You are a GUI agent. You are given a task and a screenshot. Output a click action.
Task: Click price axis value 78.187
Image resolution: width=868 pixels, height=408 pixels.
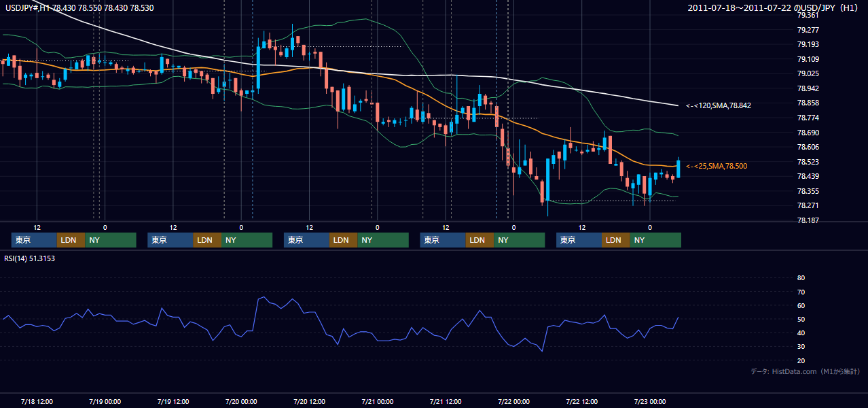808,220
